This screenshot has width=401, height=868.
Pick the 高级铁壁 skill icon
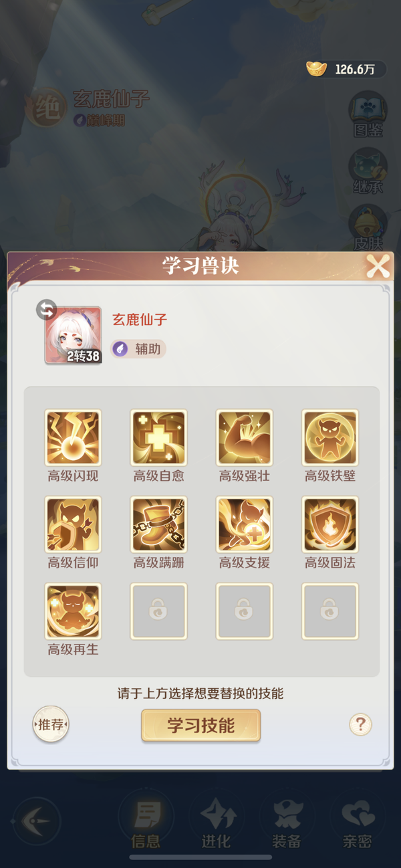(330, 438)
